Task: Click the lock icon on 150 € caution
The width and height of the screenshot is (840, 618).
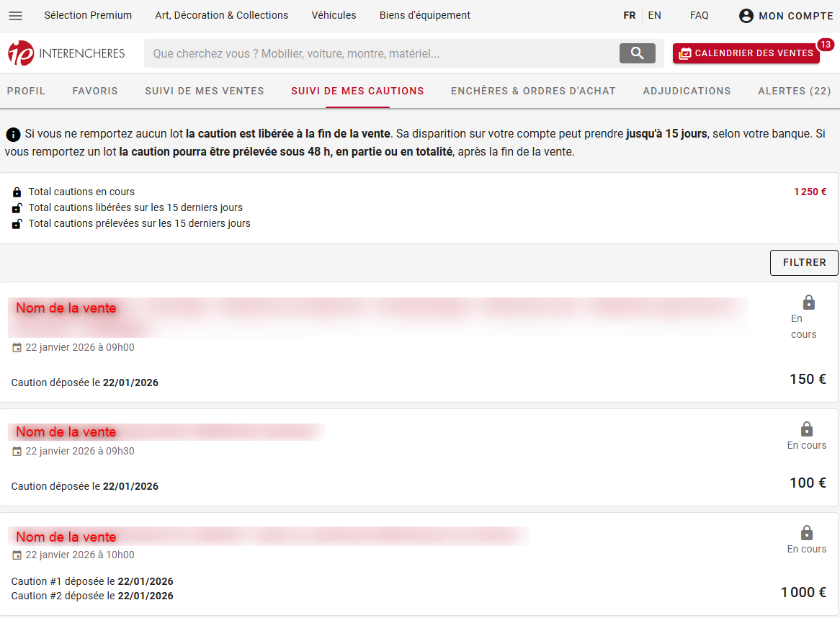Action: tap(808, 303)
